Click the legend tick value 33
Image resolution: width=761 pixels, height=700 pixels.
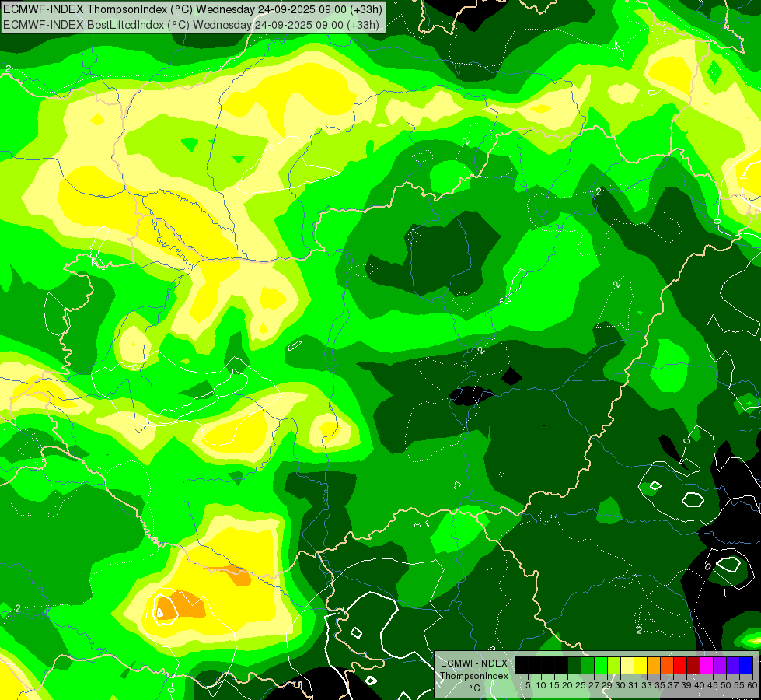pyautogui.click(x=647, y=685)
